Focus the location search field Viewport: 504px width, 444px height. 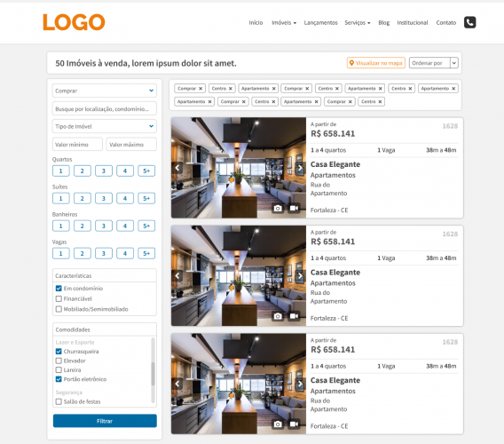point(105,108)
